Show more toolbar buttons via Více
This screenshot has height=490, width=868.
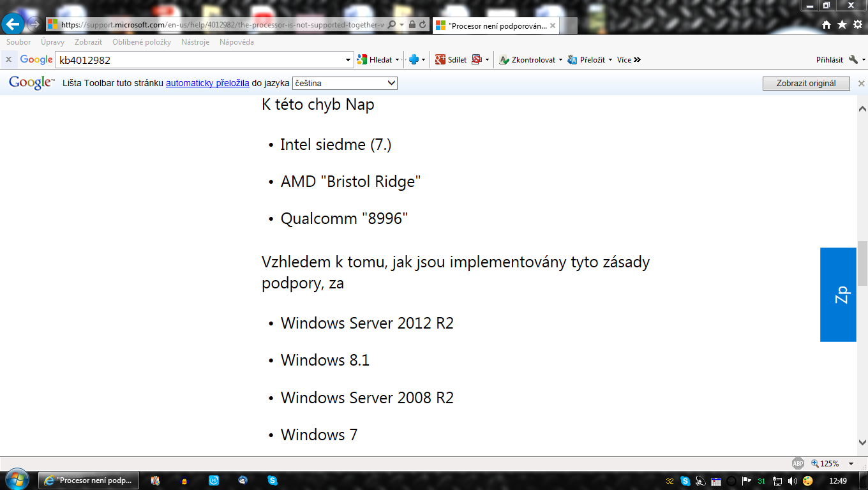[629, 59]
